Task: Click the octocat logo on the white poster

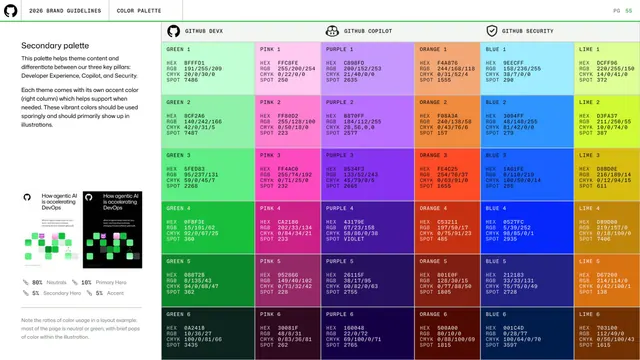Action: (27, 198)
